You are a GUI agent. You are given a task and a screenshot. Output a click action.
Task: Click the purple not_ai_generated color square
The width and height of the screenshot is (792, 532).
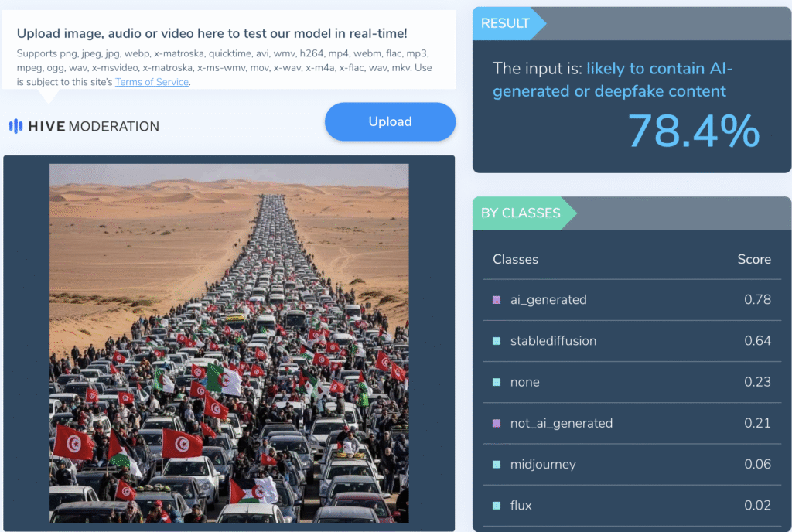(x=497, y=424)
